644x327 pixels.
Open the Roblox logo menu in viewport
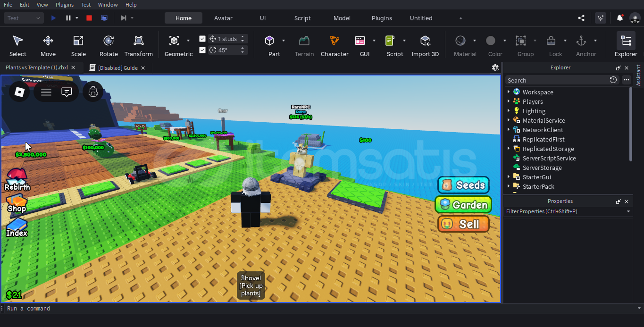click(19, 92)
